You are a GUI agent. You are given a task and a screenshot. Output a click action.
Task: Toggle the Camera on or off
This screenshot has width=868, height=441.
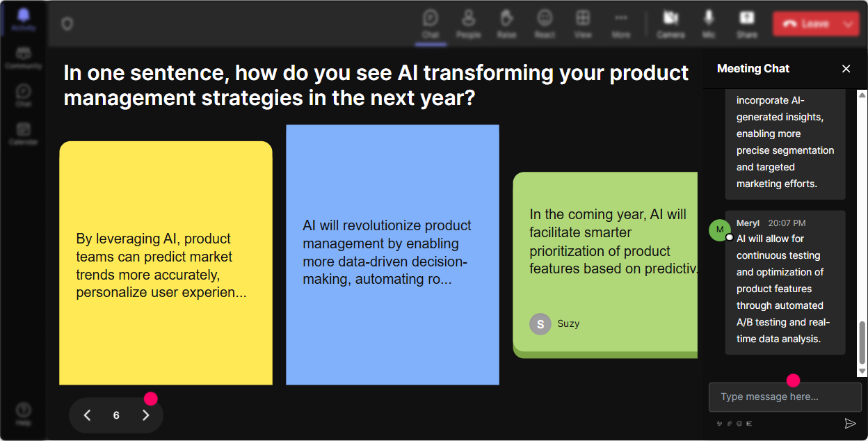click(670, 24)
